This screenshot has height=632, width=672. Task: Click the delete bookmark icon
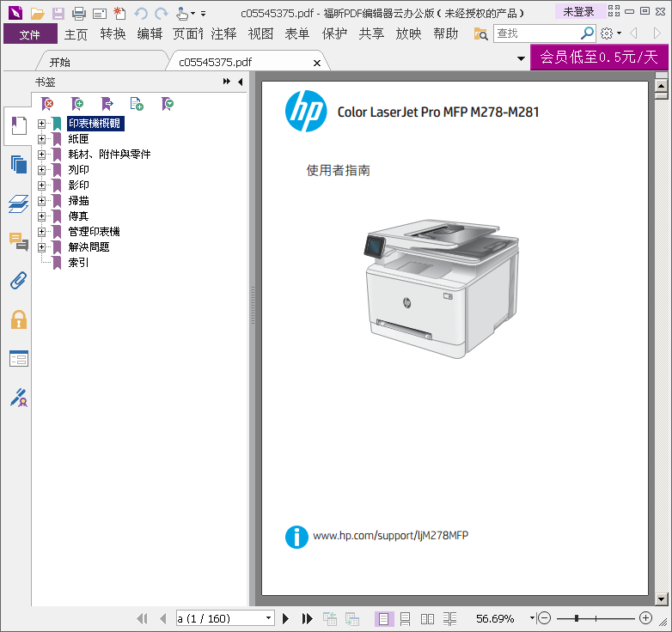pyautogui.click(x=47, y=104)
